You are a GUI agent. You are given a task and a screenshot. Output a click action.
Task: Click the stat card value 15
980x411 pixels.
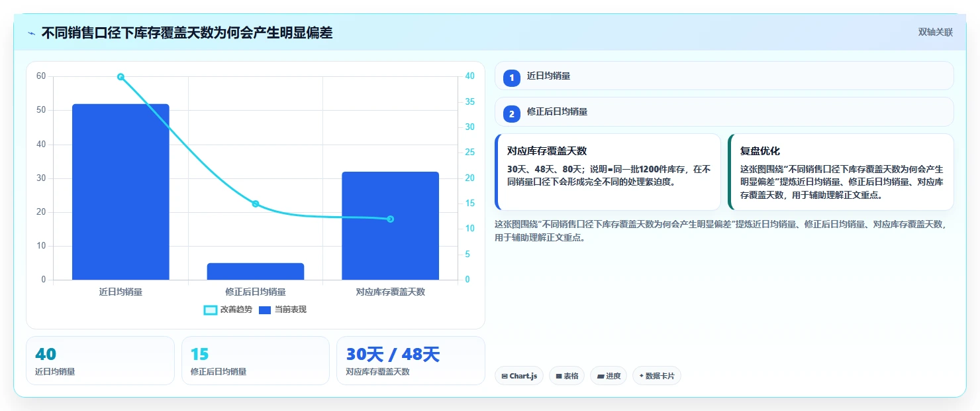pos(200,355)
